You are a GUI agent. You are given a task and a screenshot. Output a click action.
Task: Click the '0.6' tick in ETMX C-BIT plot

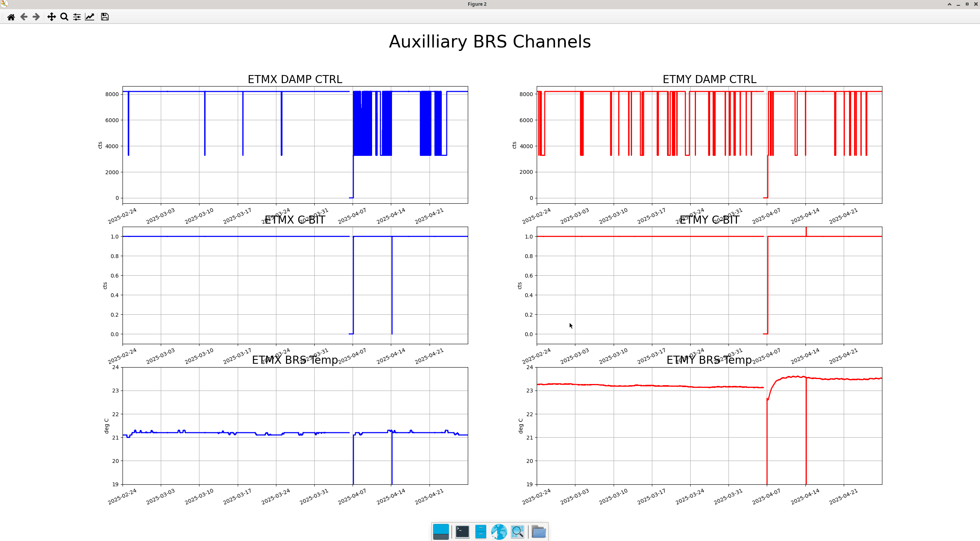[114, 276]
